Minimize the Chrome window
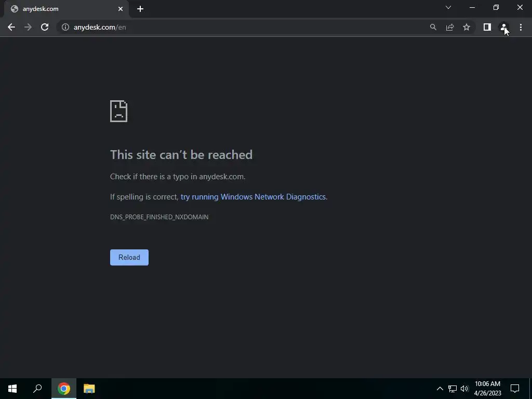The width and height of the screenshot is (532, 399). (x=472, y=7)
